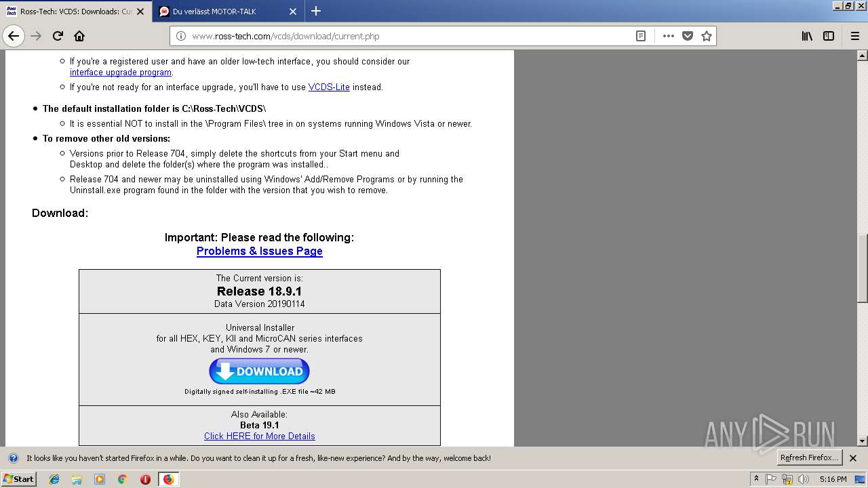Viewport: 868px width, 488px height.
Task: Close the Ross-Tech VCDS tab
Action: (x=140, y=12)
